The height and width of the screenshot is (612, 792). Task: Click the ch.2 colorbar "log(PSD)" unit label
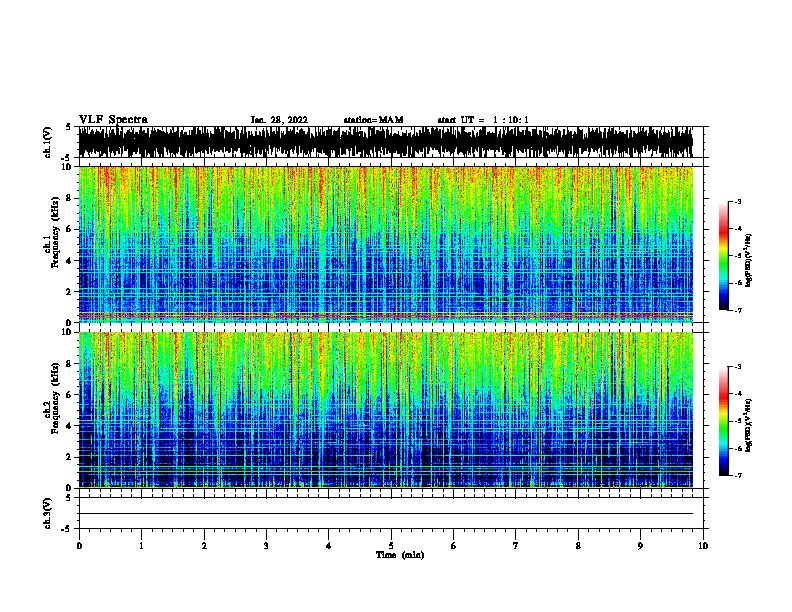(748, 425)
